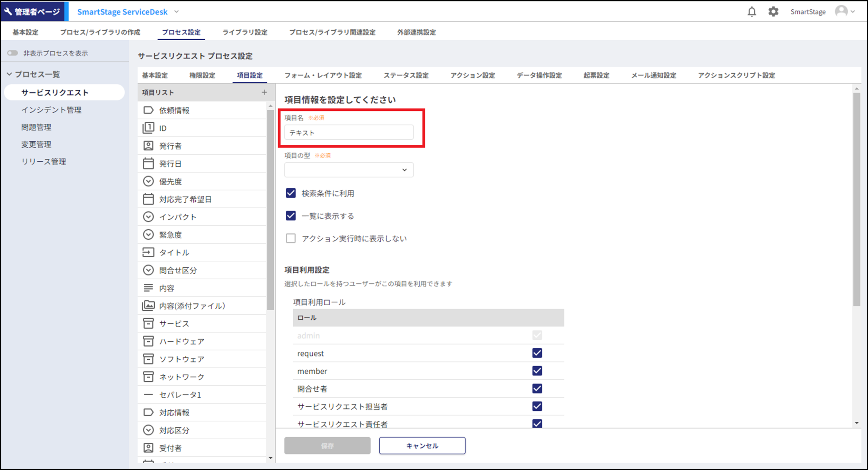This screenshot has height=470, width=868.
Task: Click the 発行日 calendar icon
Action: coord(148,163)
